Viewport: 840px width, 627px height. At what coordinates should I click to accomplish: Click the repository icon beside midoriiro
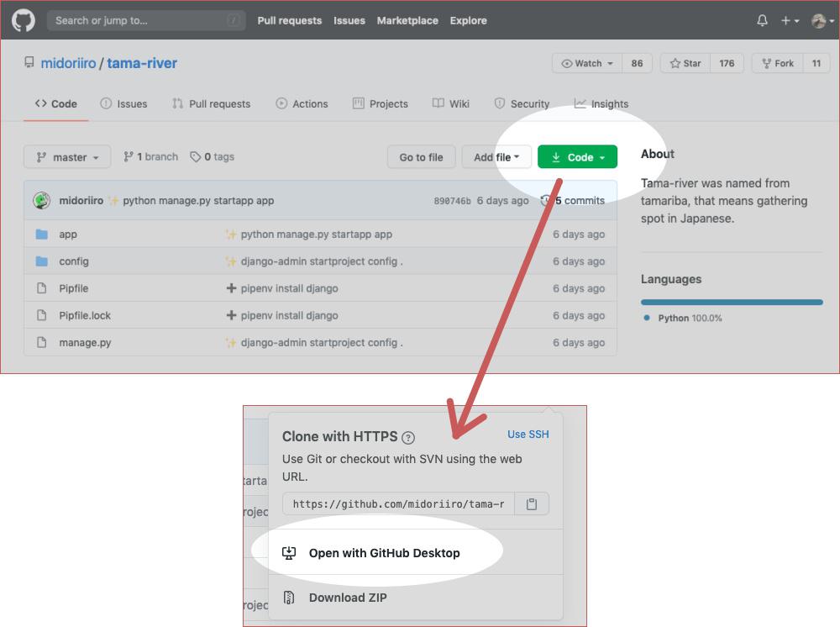[x=29, y=63]
